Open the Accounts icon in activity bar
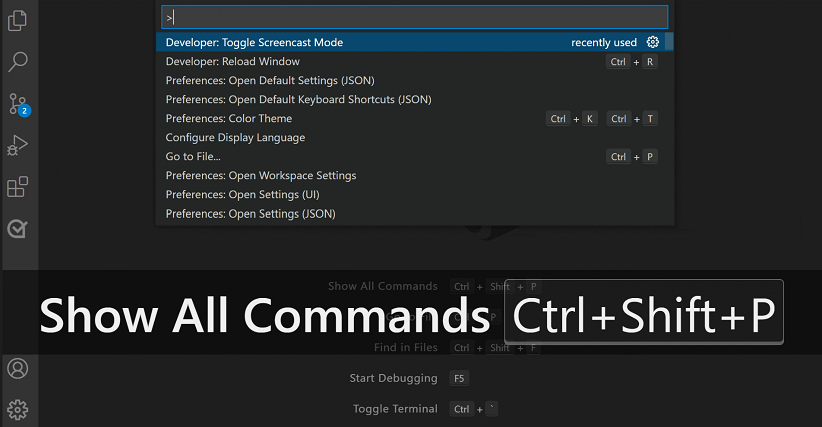 point(18,368)
